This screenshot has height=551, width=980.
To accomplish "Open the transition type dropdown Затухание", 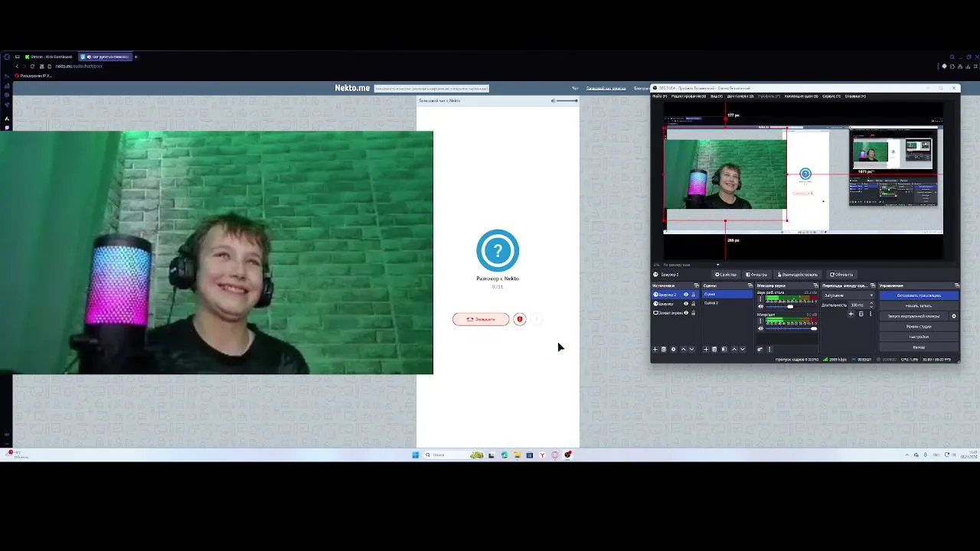I will pos(848,295).
